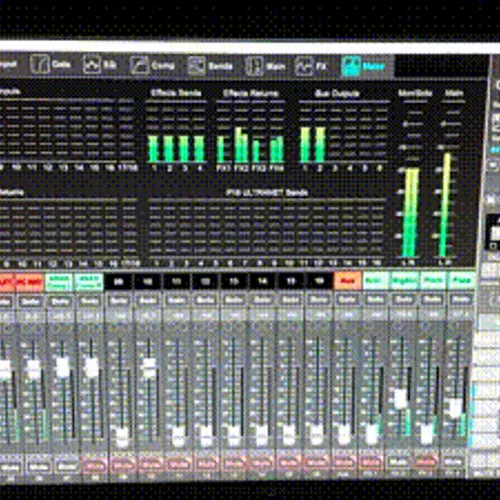
Task: Click the Effects Returns meter heading
Action: click(x=251, y=93)
